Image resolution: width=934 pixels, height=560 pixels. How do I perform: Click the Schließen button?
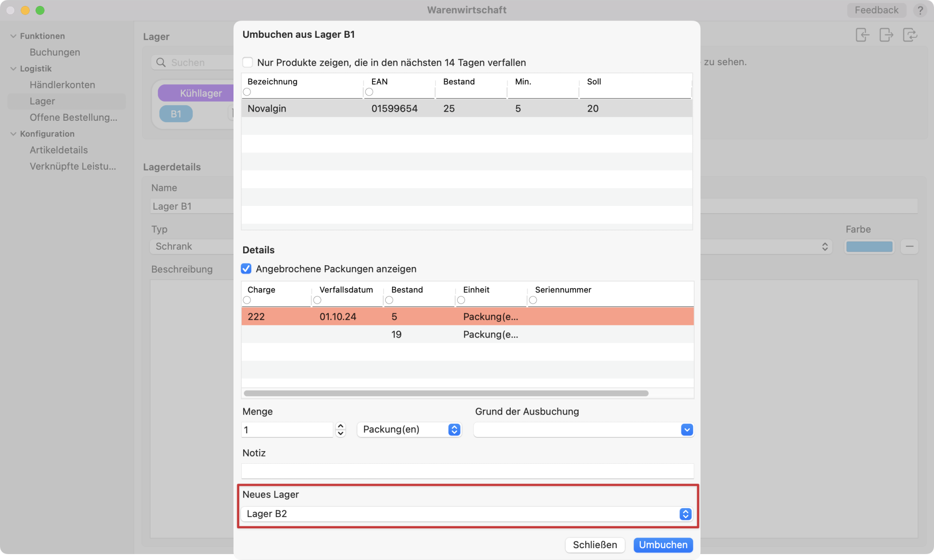point(595,545)
